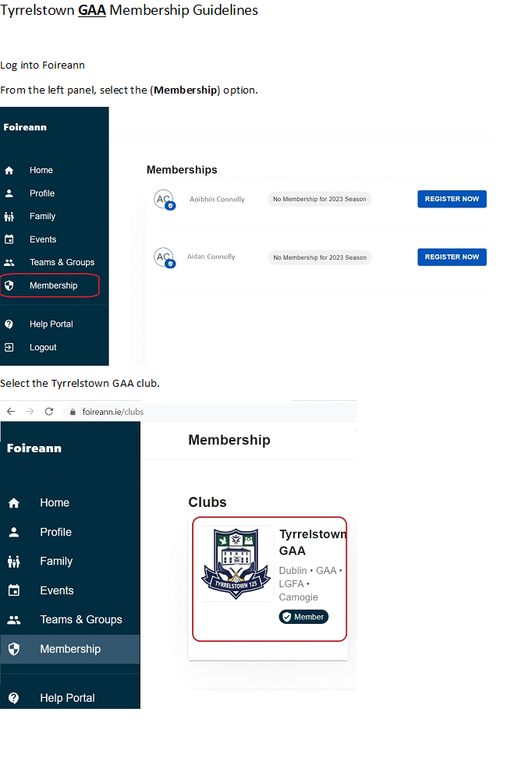Open the Profile section via its person icon
Image resolution: width=532 pixels, height=765 pixels.
pyautogui.click(x=9, y=193)
